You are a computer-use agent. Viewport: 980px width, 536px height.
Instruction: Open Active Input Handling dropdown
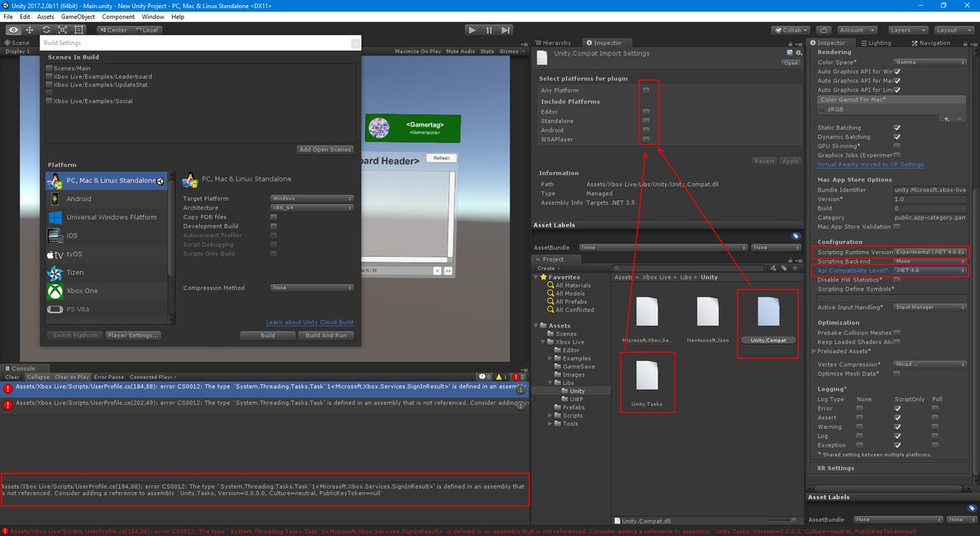931,307
